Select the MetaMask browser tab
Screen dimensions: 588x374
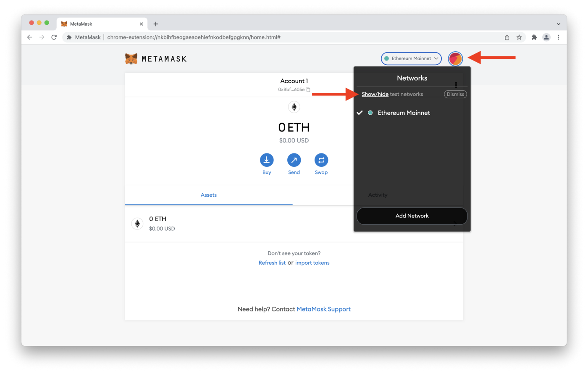click(102, 24)
